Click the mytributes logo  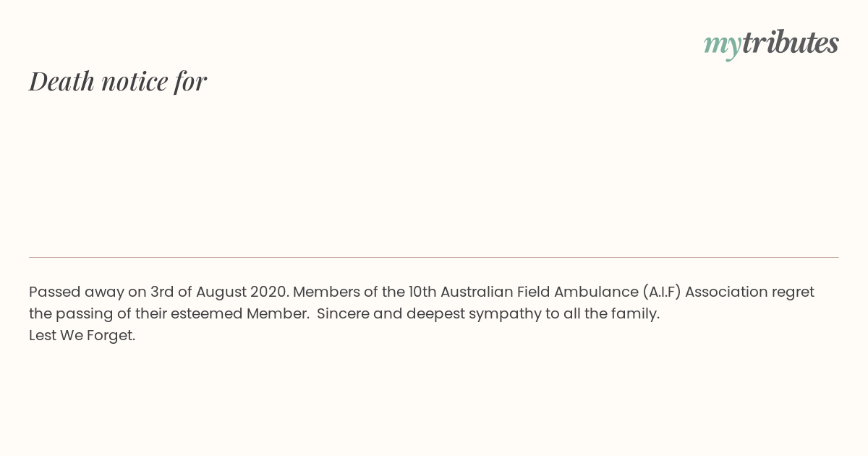click(x=771, y=44)
